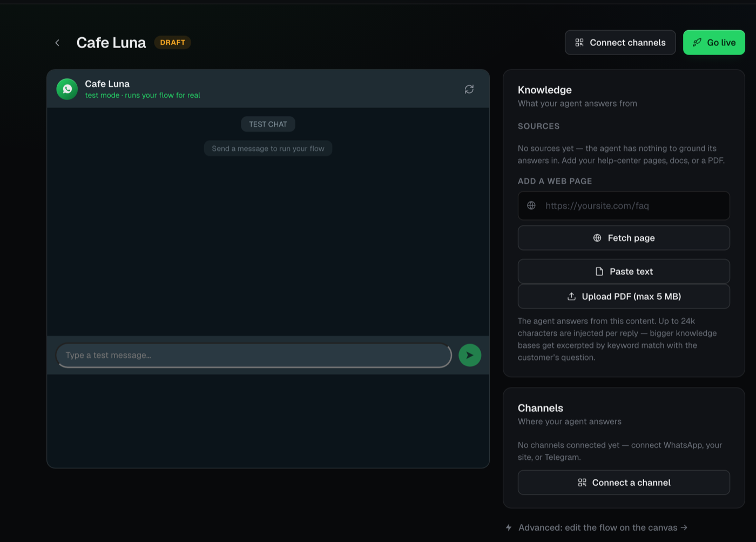Image resolution: width=756 pixels, height=542 pixels.
Task: Fetch page from the entered URL
Action: tap(624, 238)
